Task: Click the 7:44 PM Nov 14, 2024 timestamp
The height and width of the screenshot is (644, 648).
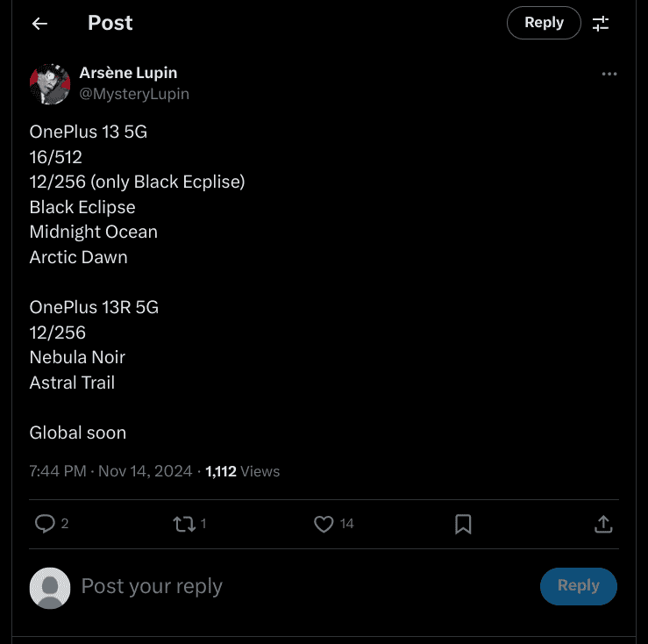Action: pos(110,471)
